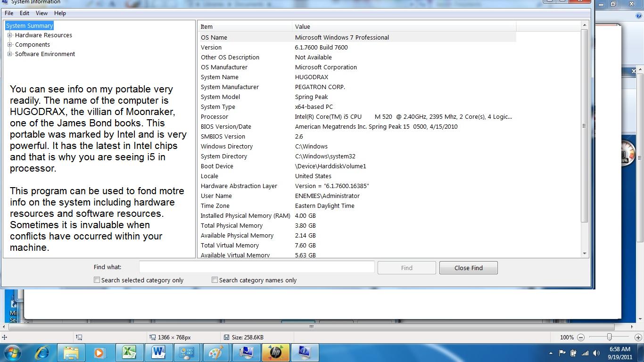This screenshot has height=362, width=644.
Task: Select the OS Name row
Action: (357, 37)
